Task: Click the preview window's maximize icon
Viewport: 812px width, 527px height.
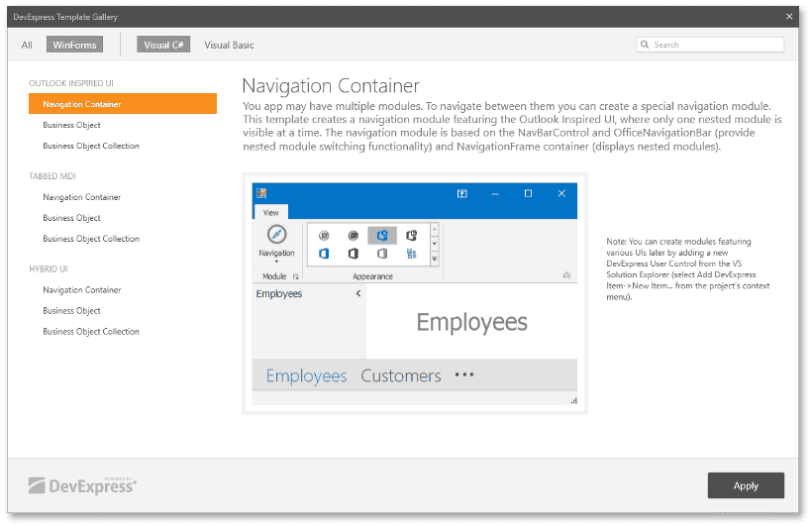Action: (x=528, y=193)
